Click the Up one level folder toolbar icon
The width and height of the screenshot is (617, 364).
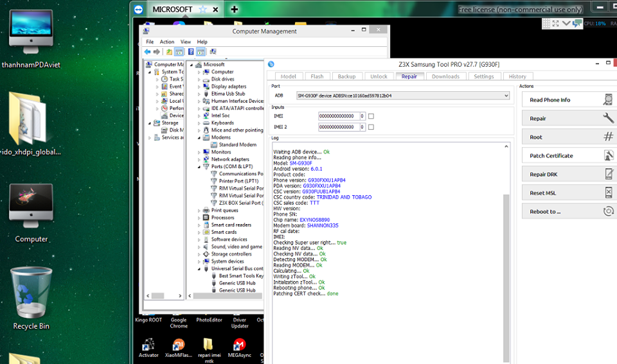169,51
